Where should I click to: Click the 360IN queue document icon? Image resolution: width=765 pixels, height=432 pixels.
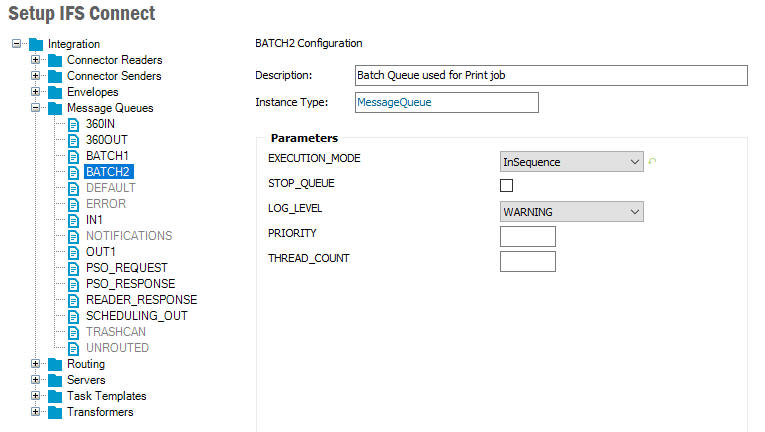coord(73,124)
